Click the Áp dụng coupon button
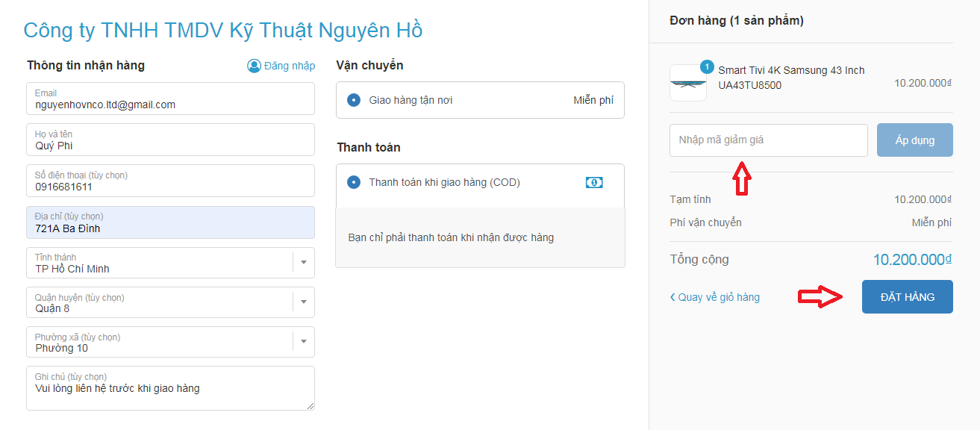 (914, 140)
